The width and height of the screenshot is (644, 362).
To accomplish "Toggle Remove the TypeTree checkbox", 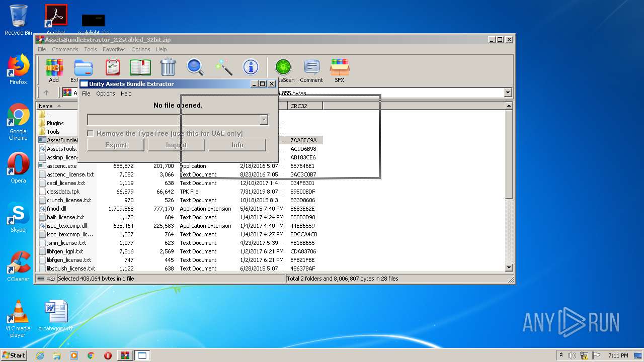I will pyautogui.click(x=91, y=133).
